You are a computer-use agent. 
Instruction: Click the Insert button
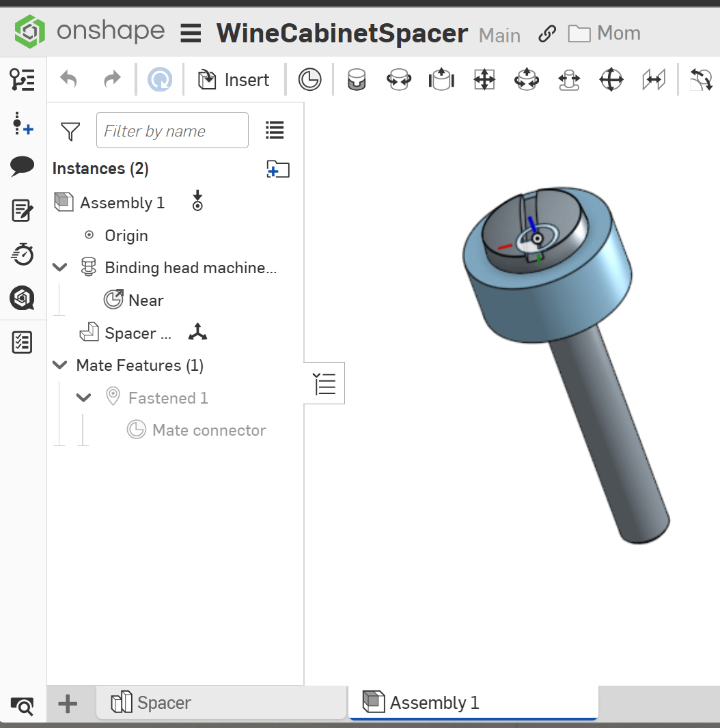[234, 80]
